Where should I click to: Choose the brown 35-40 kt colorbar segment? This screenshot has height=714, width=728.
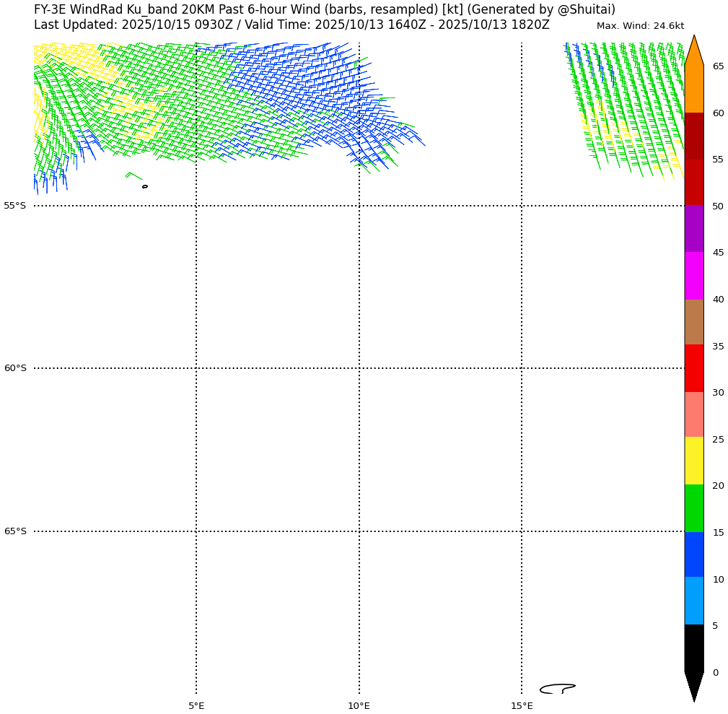click(693, 322)
